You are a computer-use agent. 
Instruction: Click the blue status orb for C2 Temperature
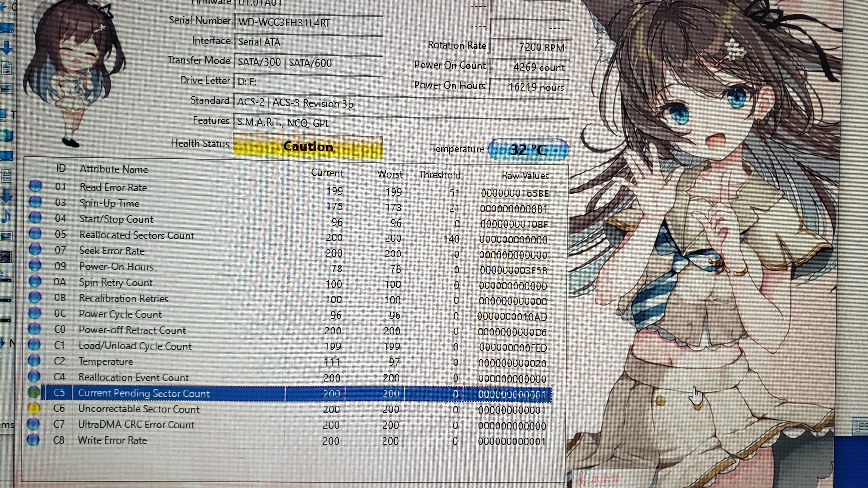pyautogui.click(x=34, y=361)
